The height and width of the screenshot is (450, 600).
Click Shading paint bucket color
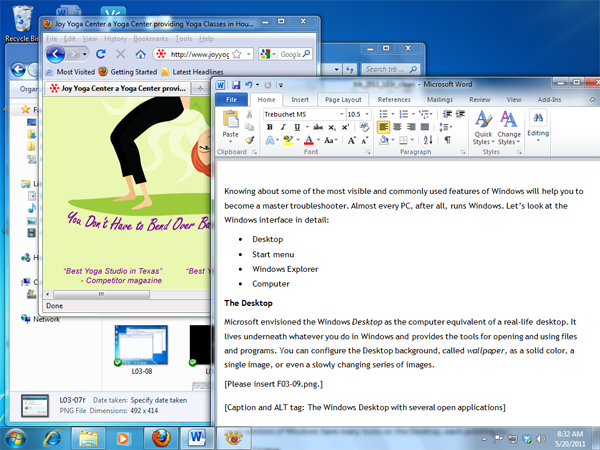coord(384,140)
